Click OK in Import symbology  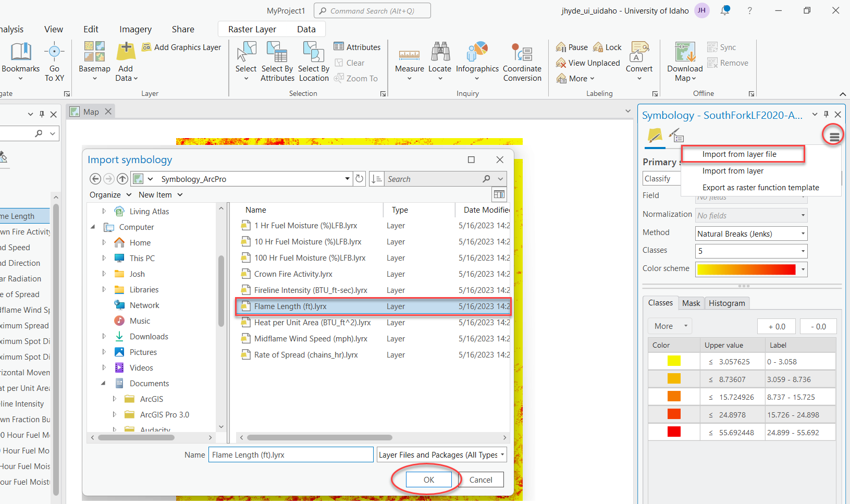(429, 480)
